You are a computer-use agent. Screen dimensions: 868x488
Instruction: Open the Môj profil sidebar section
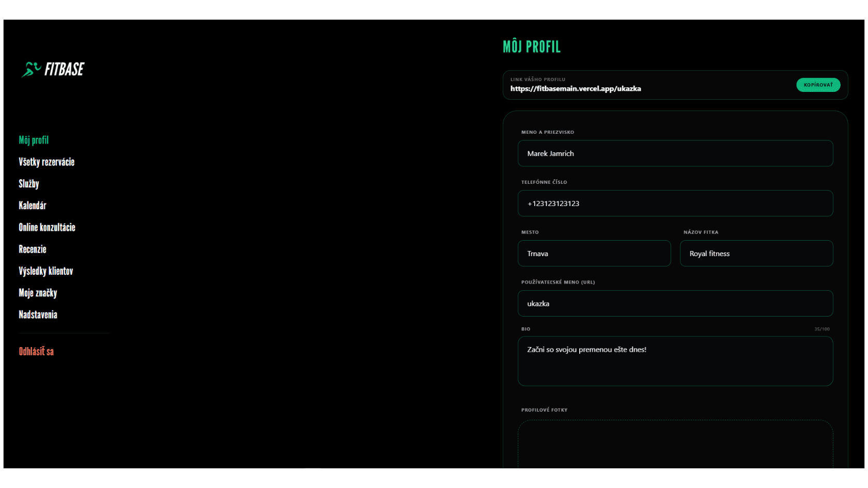(33, 139)
